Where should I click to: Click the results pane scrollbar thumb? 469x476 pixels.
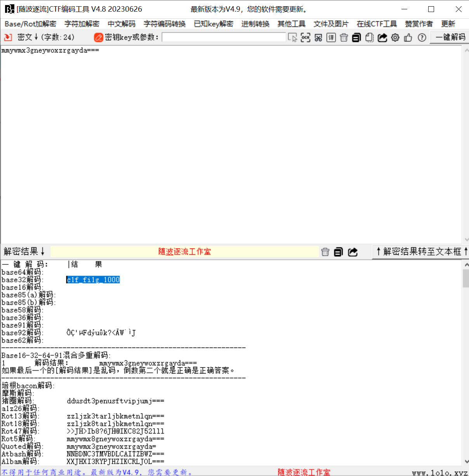(466, 278)
